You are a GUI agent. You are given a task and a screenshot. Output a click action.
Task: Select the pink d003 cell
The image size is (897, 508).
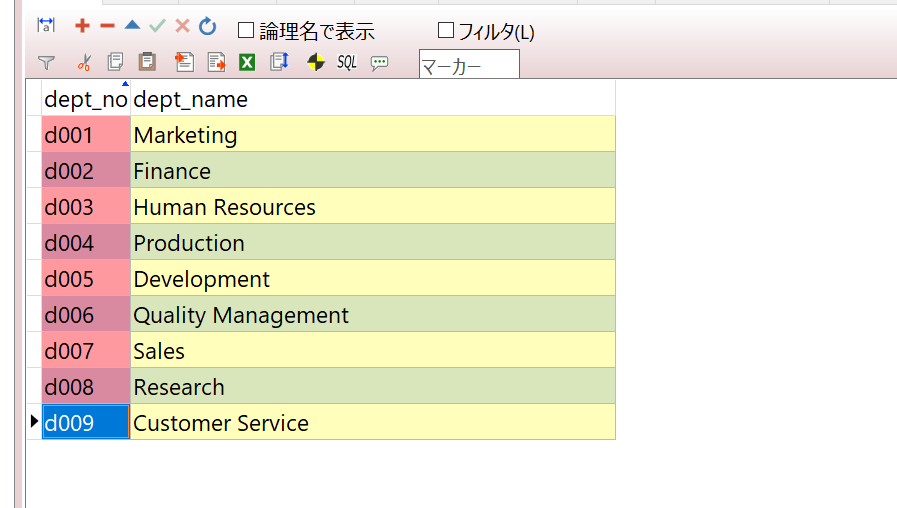[x=86, y=206]
